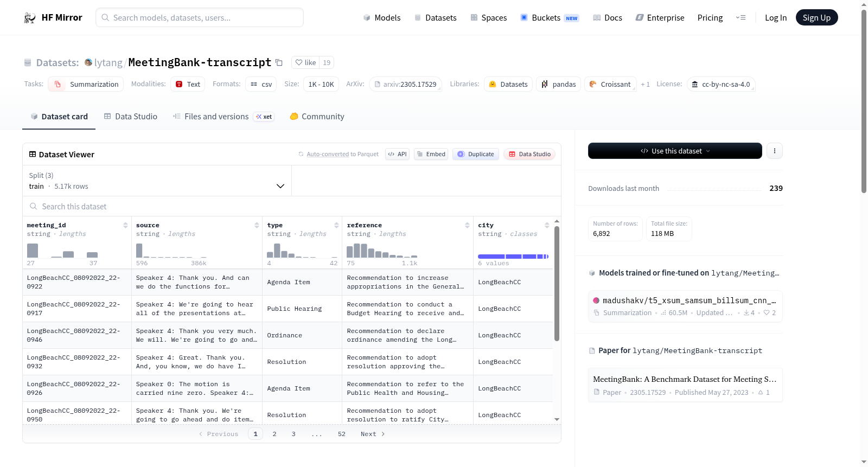
Task: Expand the train split dropdown
Action: click(157, 181)
